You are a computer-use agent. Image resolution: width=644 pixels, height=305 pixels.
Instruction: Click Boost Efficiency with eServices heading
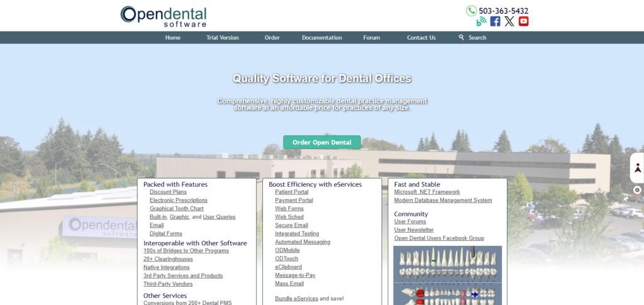pos(316,185)
